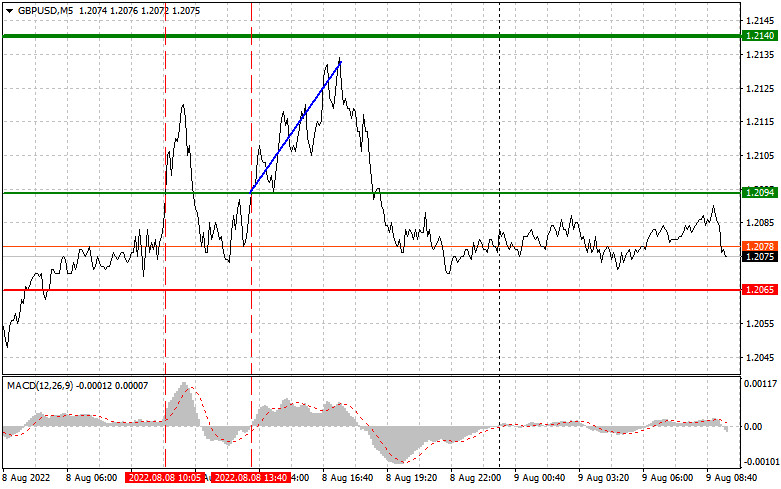781x489 pixels.
Task: Click the 8 Aug 22:00 time label
Action: 476,478
